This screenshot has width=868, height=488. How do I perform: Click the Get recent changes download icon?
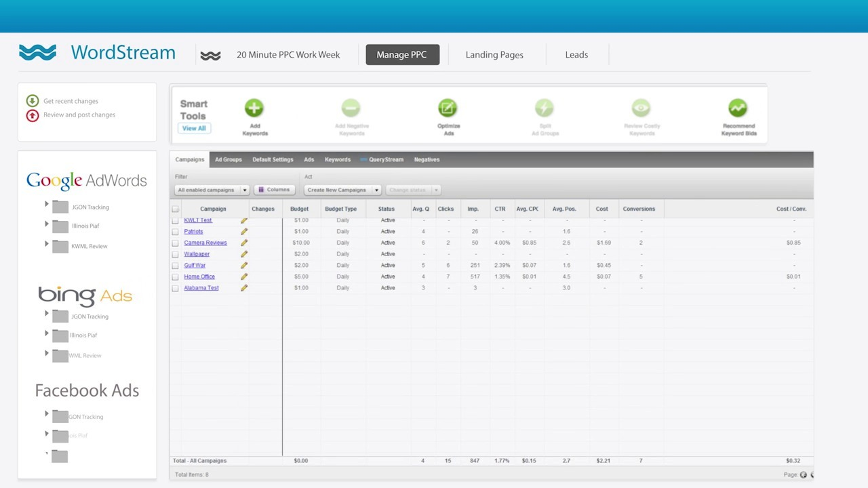point(32,101)
